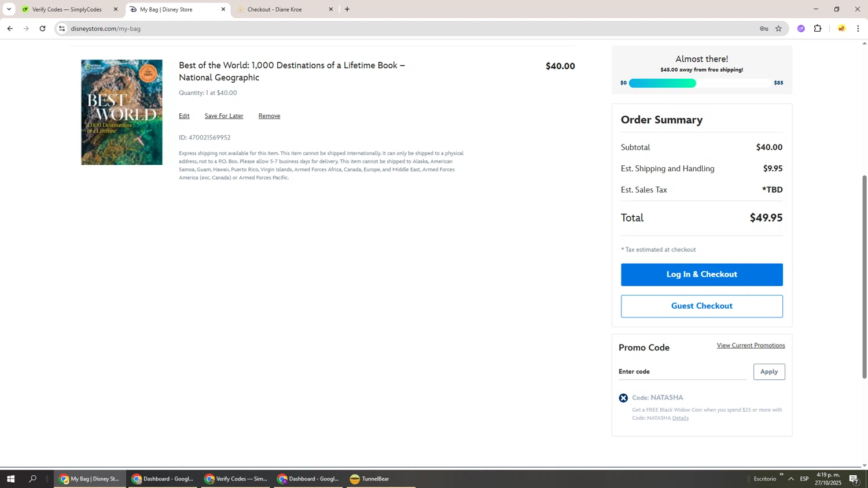Close the My Bag Disney Store tab
This screenshot has width=868, height=488.
pyautogui.click(x=223, y=9)
